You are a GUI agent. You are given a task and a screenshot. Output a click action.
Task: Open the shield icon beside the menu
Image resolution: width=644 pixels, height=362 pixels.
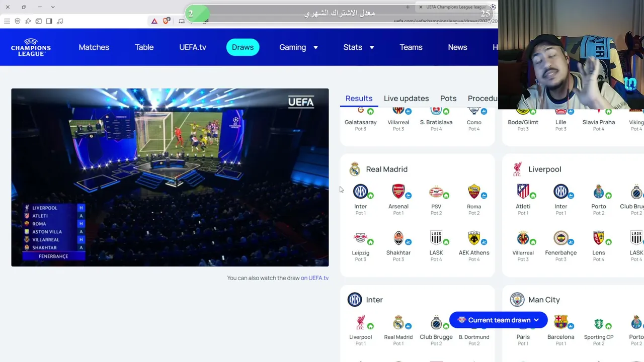pos(18,21)
